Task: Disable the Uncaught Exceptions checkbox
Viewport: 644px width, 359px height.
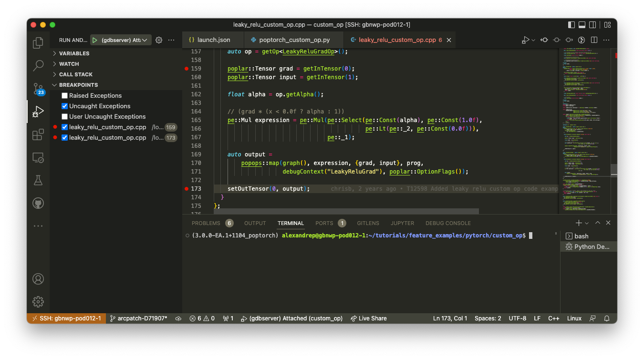Action: point(64,106)
